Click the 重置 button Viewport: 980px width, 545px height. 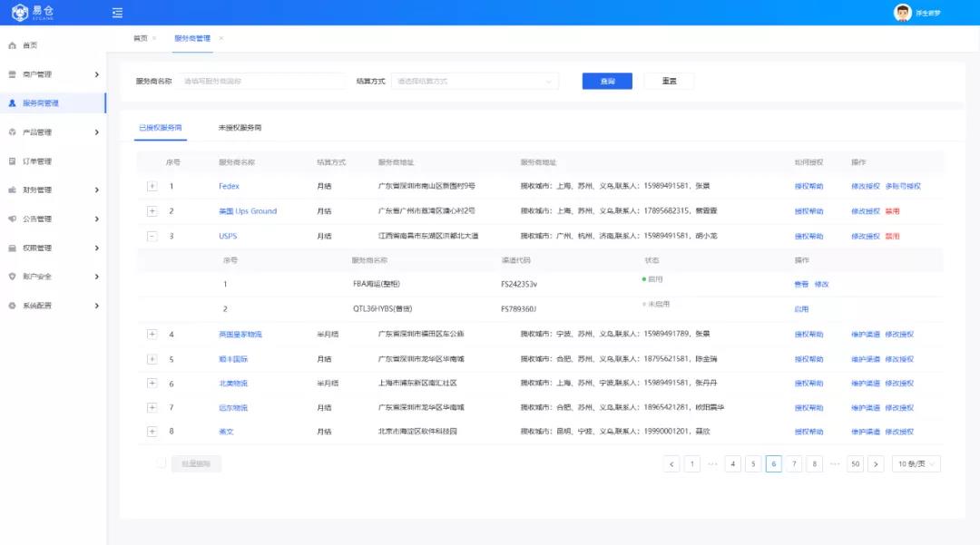click(x=669, y=82)
